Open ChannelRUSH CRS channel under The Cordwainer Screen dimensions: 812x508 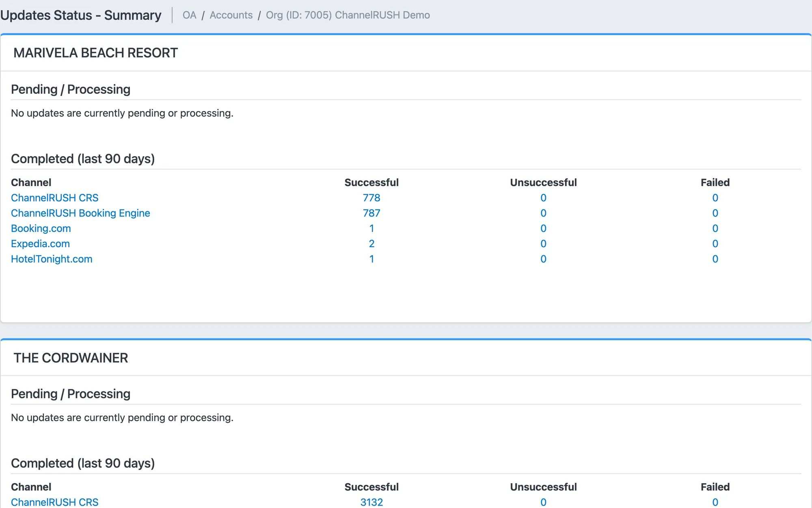click(55, 502)
